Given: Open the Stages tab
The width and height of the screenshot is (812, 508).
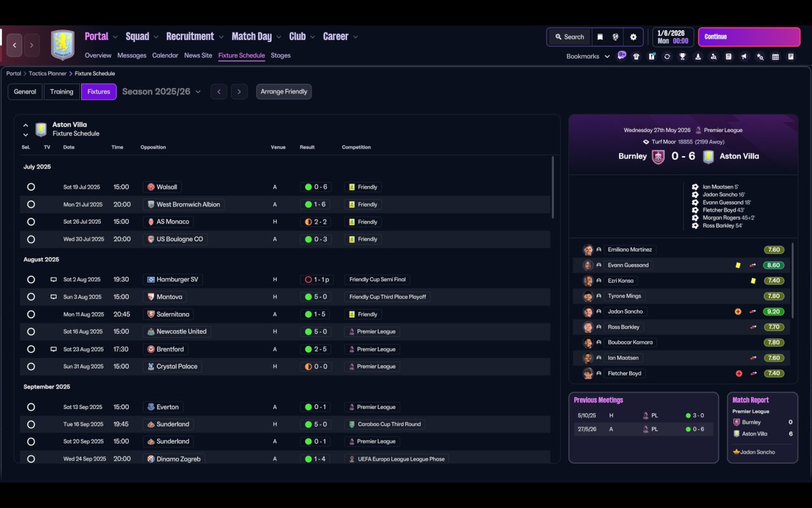Looking at the screenshot, I should [x=280, y=56].
